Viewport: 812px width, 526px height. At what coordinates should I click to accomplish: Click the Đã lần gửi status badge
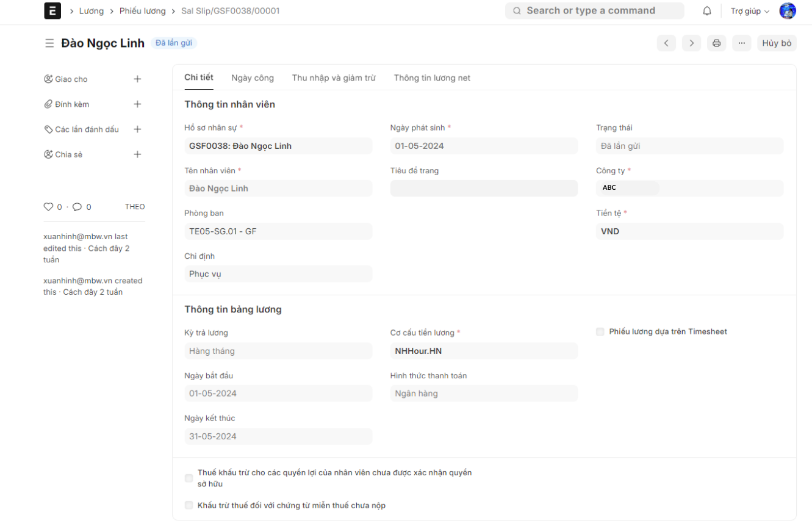[x=174, y=43]
